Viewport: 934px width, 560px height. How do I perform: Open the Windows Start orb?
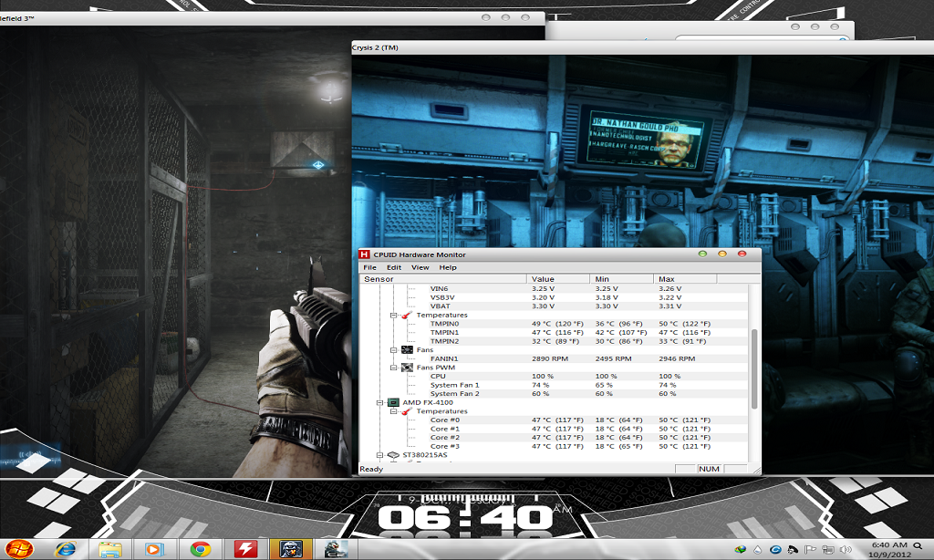[19, 549]
